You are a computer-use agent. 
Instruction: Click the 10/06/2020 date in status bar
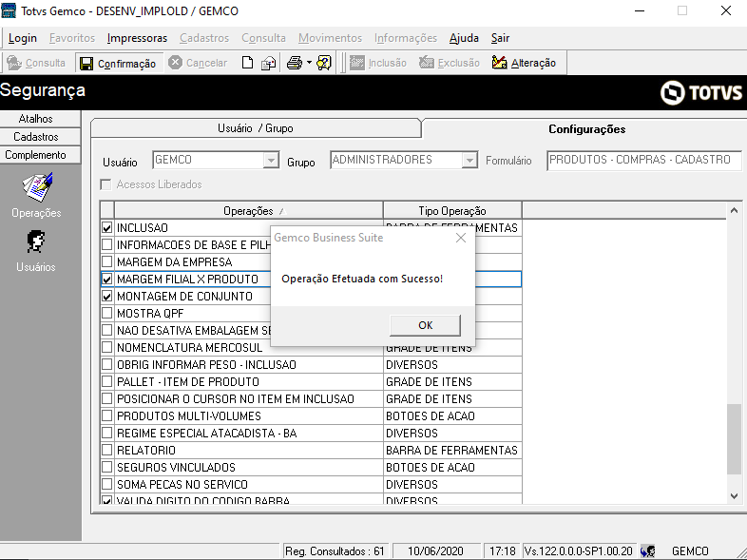435,551
